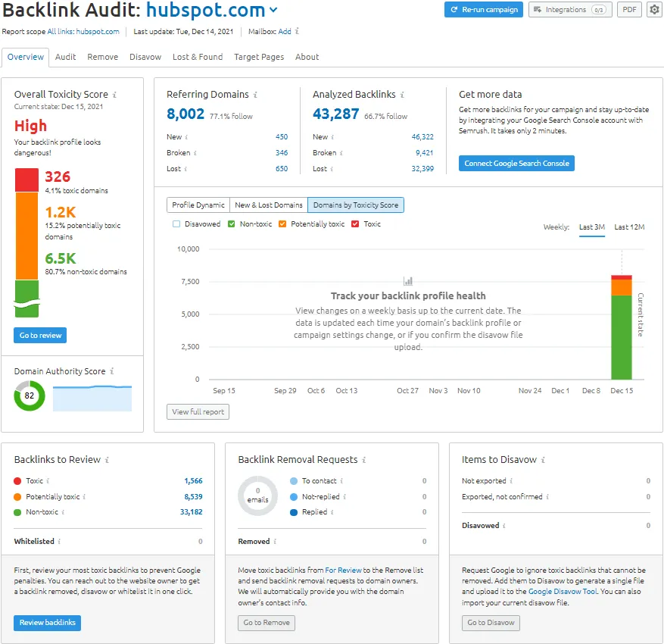The width and height of the screenshot is (664, 644).
Task: Open the Target Pages tab
Action: tap(259, 57)
